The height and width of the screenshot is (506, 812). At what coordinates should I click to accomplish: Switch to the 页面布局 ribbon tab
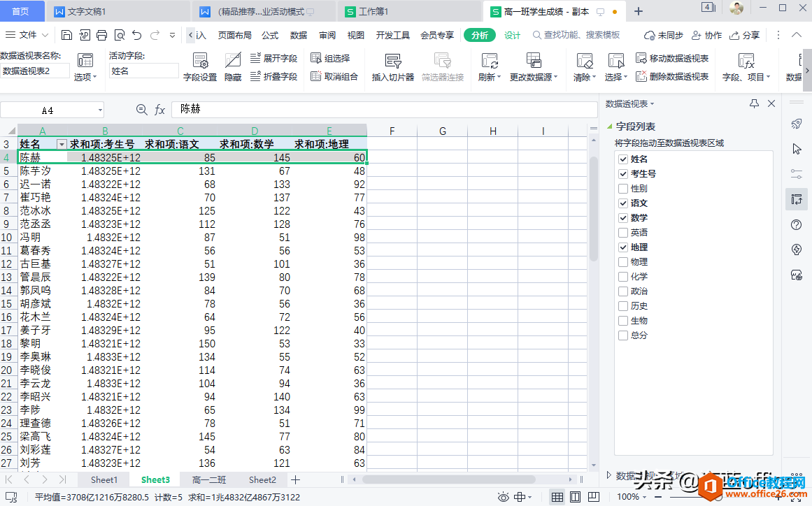click(234, 35)
